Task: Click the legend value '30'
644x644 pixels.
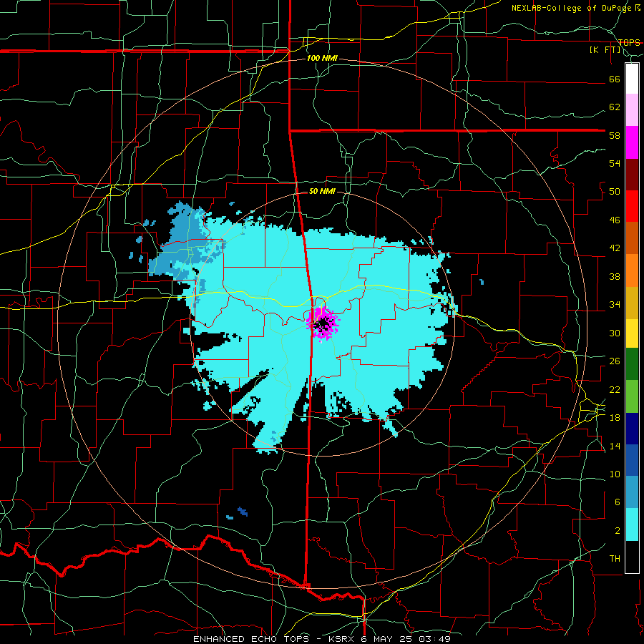Action: click(615, 333)
